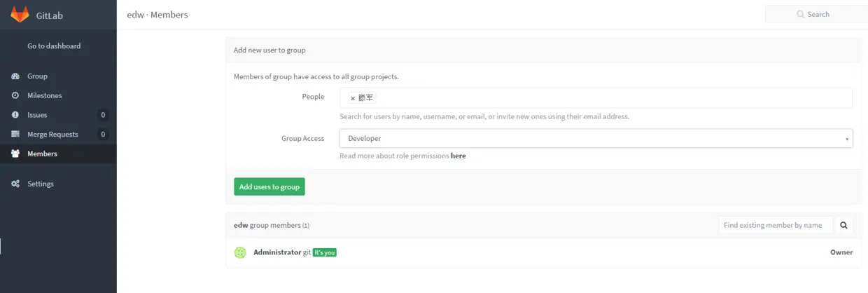Screen dimensions: 868x293
Task: Click the top Search box
Action: coord(816,14)
